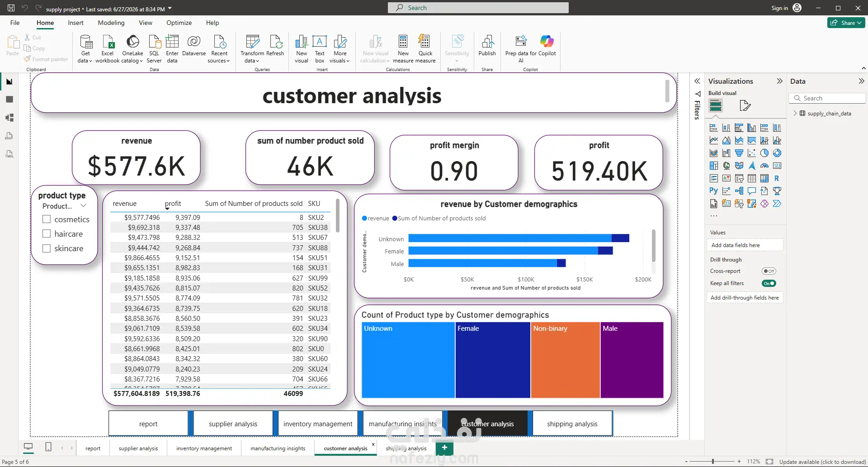Turn on Cross-report drill through toggle
The image size is (868, 467).
[769, 271]
